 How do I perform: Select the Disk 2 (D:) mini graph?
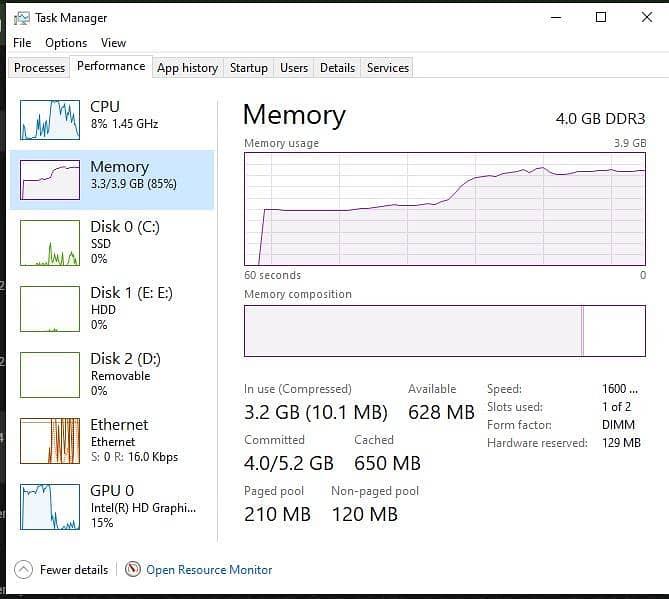point(50,375)
